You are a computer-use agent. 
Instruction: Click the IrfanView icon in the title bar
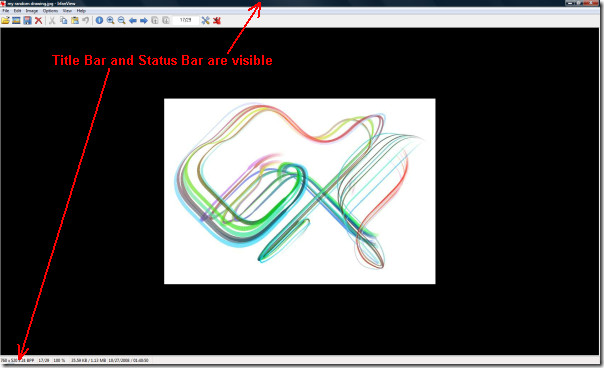[x=3, y=3]
